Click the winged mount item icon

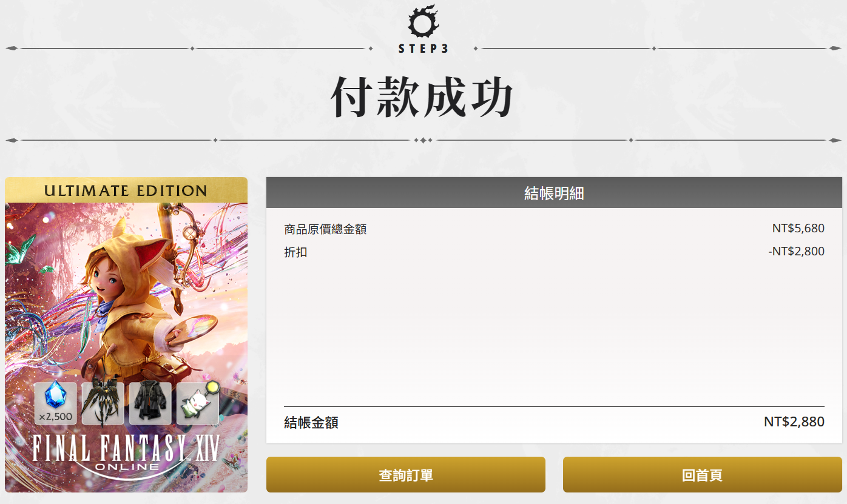pyautogui.click(x=103, y=403)
